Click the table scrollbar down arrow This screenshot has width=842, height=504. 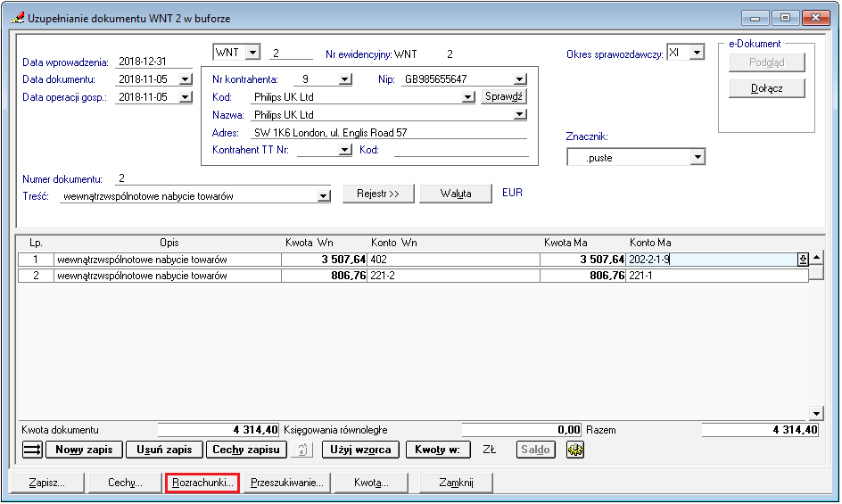point(816,413)
